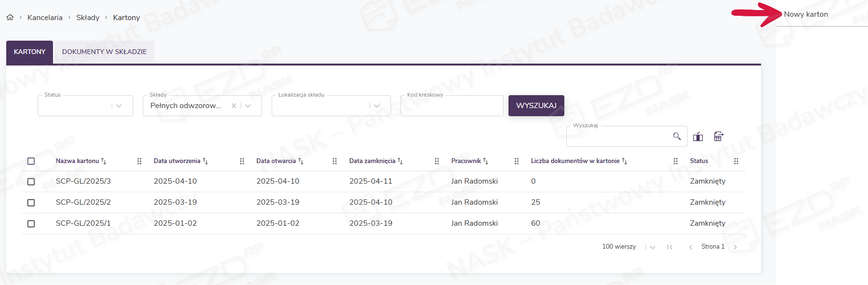
Task: Sort by Nazwa kartonu column arrows
Action: click(104, 161)
